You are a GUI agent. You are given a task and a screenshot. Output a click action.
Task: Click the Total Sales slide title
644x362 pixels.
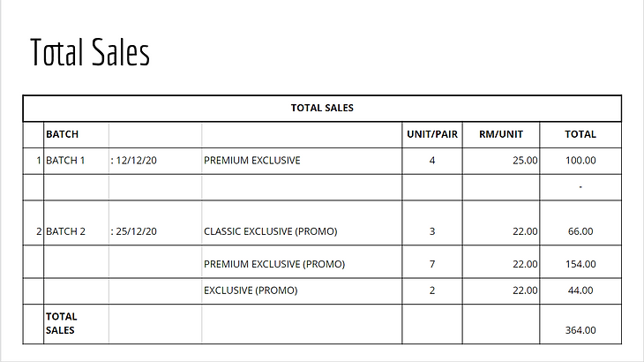click(90, 52)
